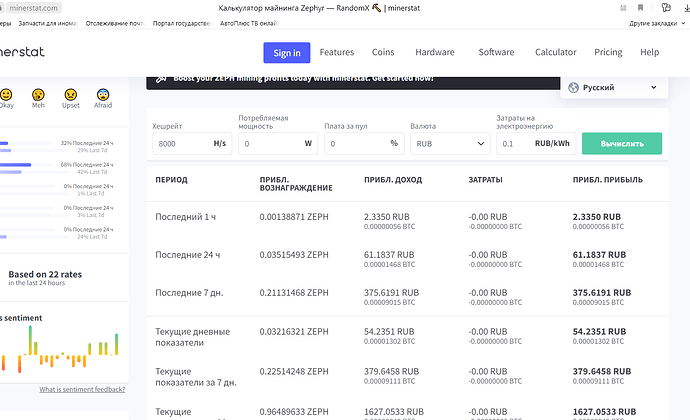The height and width of the screenshot is (420, 690).
Task: Click the bold 379.6458 RUB profit value
Action: tap(602, 372)
